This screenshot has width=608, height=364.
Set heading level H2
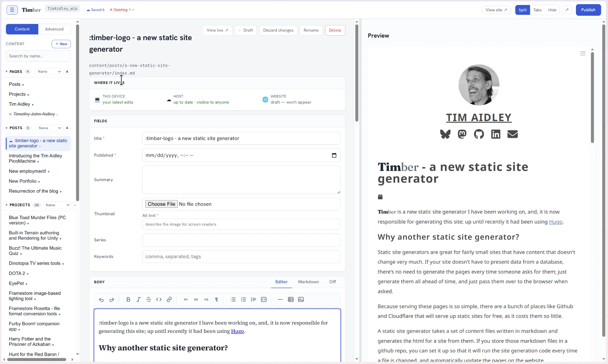click(196, 300)
